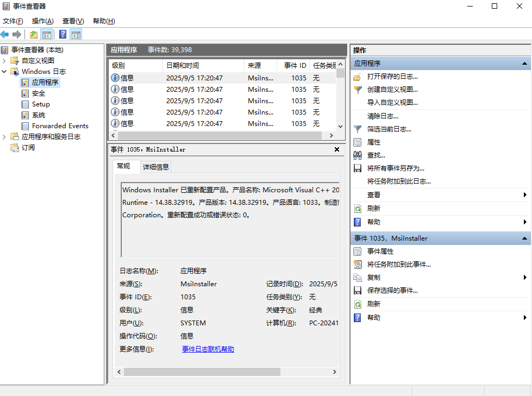Click the detail pane horizontal scrollbar
The width and height of the screenshot is (532, 396).
tap(202, 372)
